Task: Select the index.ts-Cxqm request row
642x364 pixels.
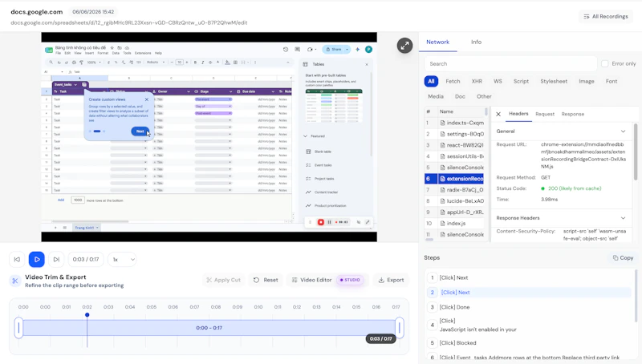Action: (454, 123)
